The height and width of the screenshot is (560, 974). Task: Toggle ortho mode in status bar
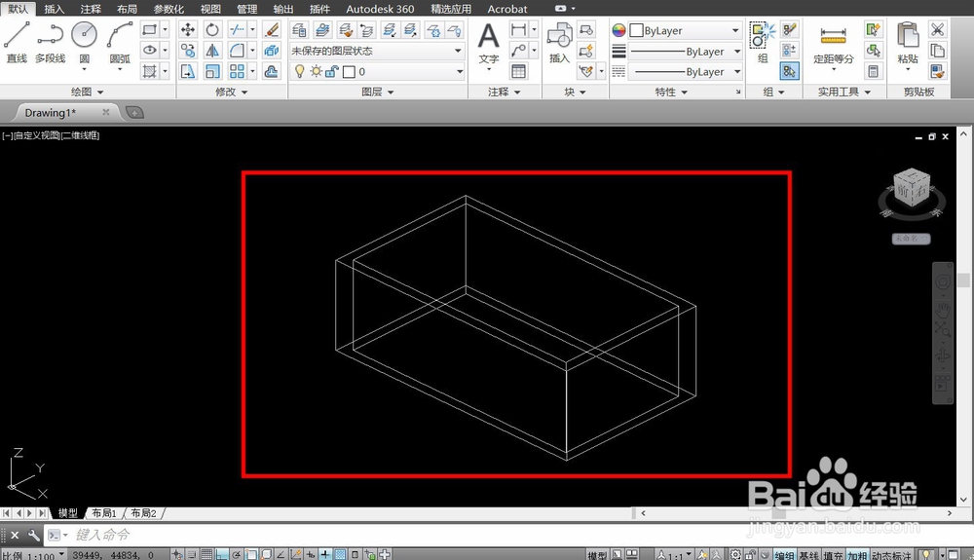tap(222, 554)
